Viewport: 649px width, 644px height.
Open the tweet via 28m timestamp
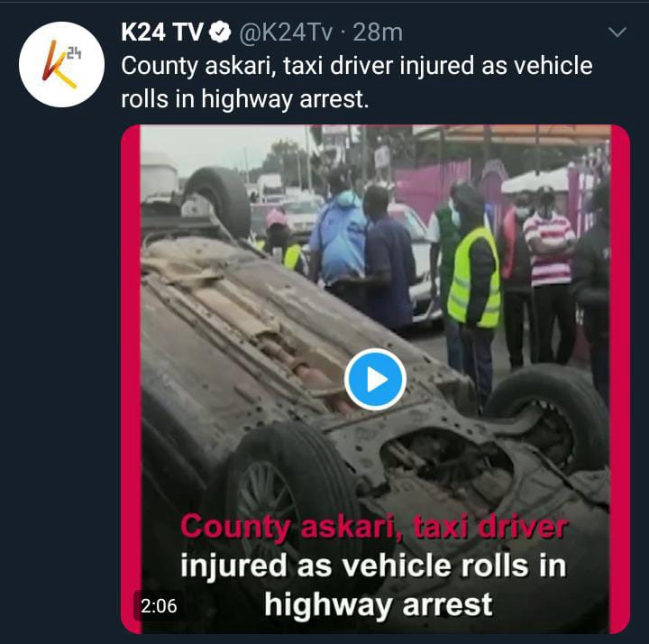tap(378, 32)
